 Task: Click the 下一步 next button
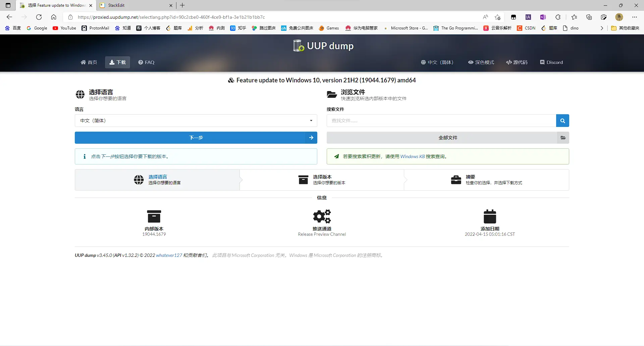196,138
